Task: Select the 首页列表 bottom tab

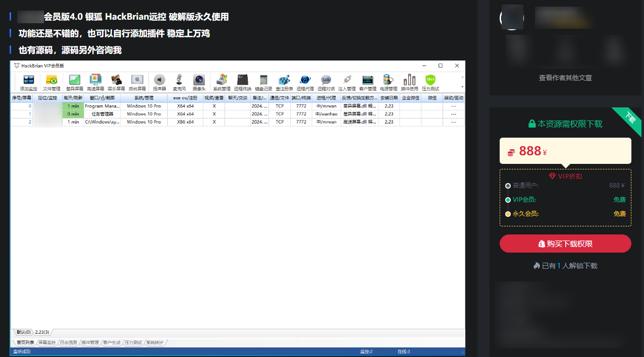Action: click(x=25, y=343)
